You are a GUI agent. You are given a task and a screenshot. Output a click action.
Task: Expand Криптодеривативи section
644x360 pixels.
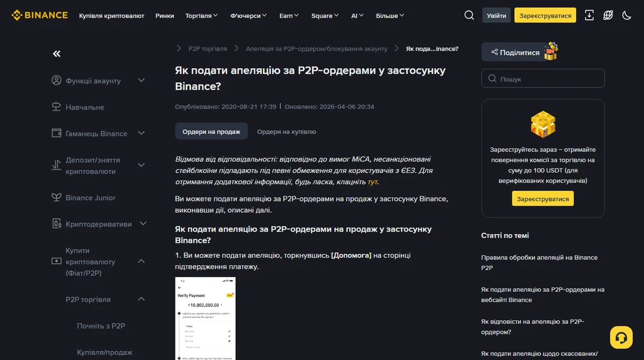(143, 224)
